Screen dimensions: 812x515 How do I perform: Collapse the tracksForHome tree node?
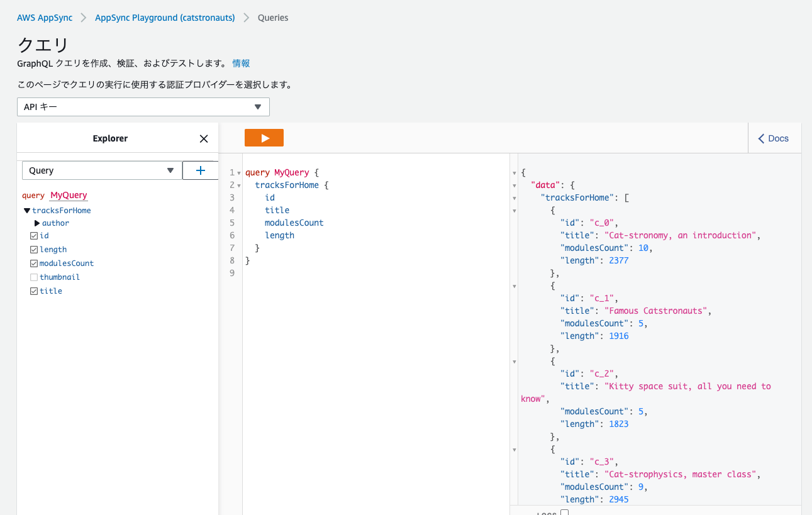click(x=27, y=211)
